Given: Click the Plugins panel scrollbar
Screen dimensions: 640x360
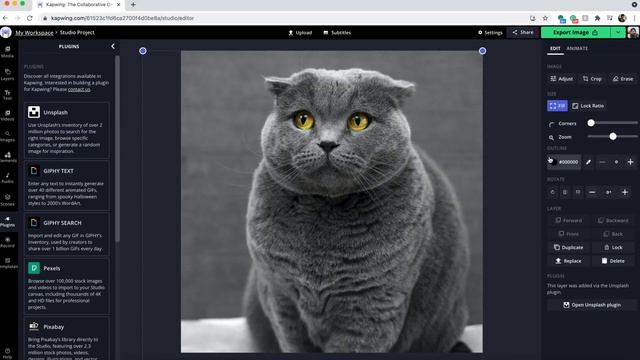Looking at the screenshot, I should (118, 149).
